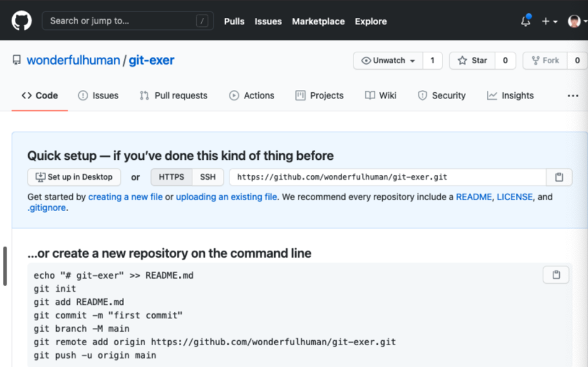Screen dimensions: 588x367
Task: Select the SSH clone option
Action: (x=208, y=177)
